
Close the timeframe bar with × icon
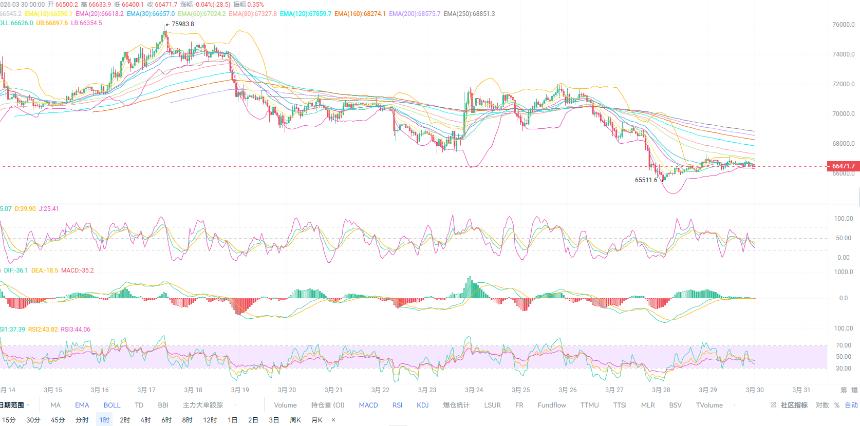click(x=333, y=420)
